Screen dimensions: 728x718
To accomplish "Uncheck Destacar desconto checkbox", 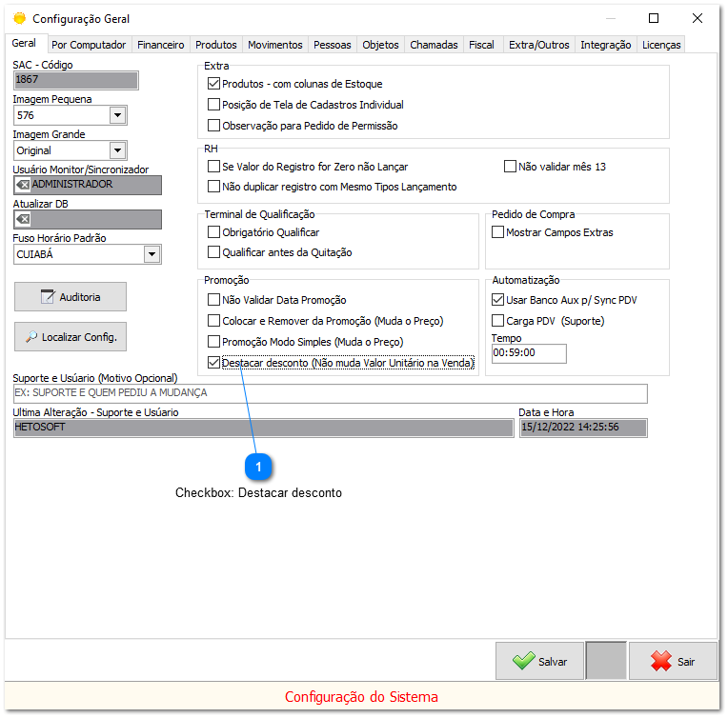I will click(x=213, y=363).
